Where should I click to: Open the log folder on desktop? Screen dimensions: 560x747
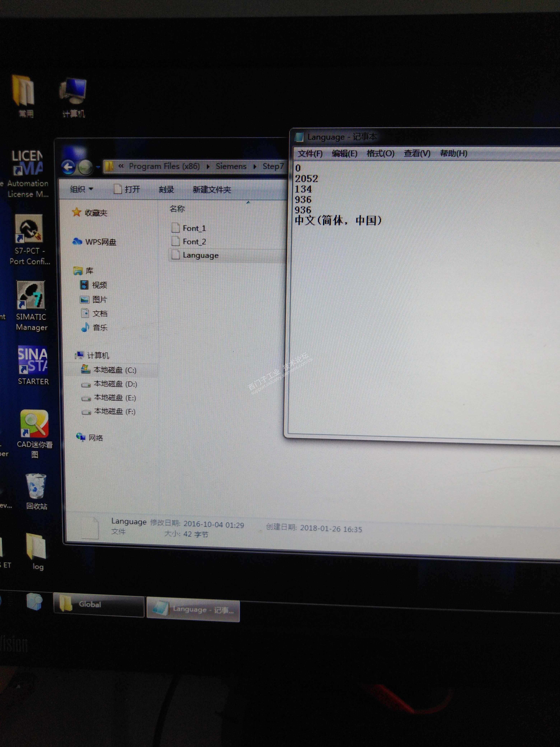[x=36, y=547]
